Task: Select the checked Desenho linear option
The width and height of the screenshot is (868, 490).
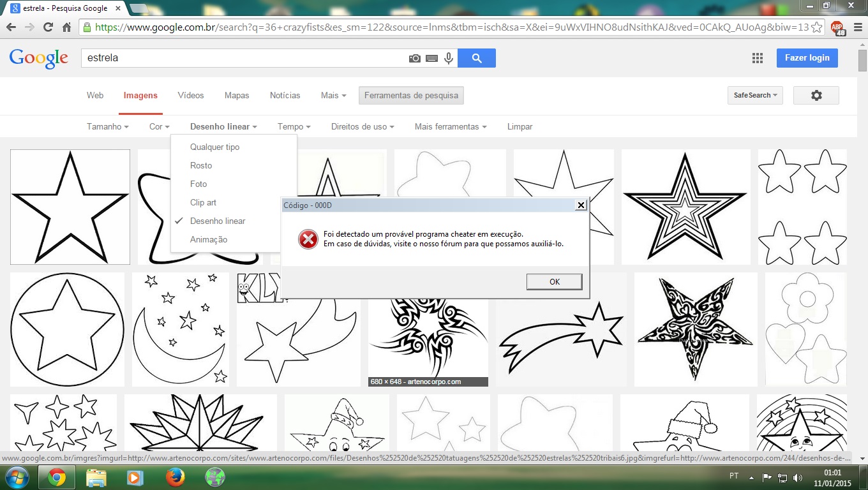Action: [x=218, y=221]
